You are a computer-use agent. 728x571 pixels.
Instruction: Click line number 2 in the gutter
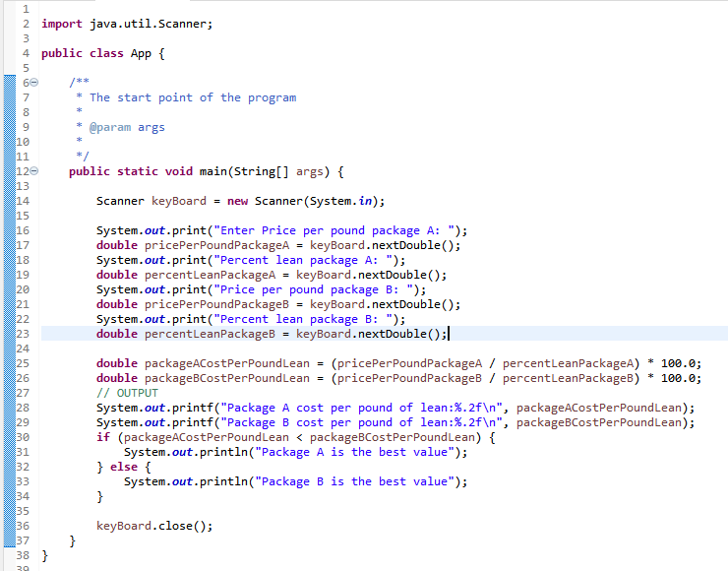[23, 24]
